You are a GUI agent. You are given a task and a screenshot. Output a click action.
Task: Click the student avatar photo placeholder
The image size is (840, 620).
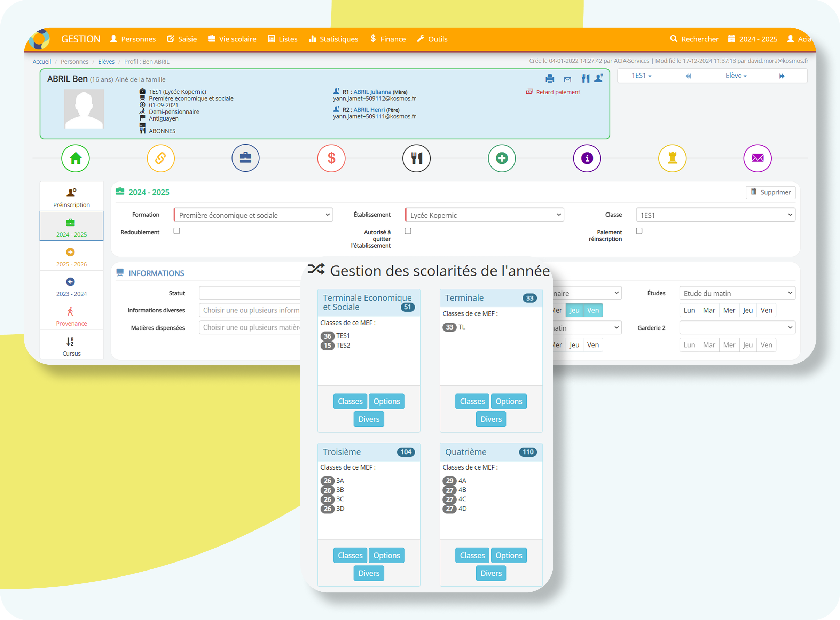tap(84, 109)
